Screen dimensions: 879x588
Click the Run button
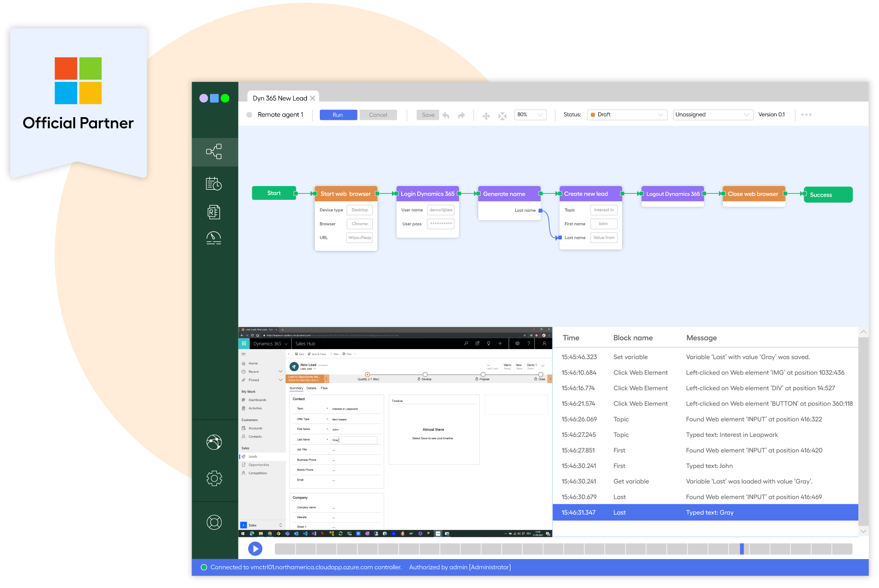point(338,115)
